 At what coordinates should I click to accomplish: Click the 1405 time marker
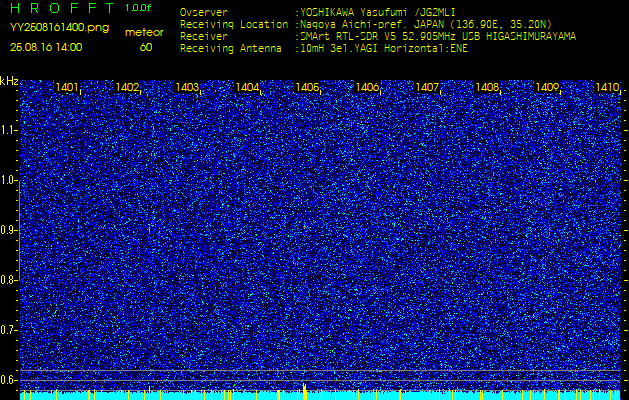pyautogui.click(x=307, y=87)
